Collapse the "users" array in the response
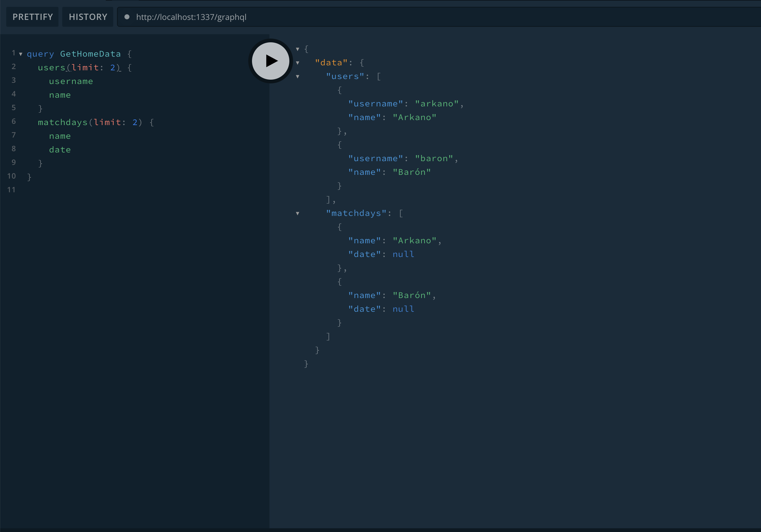761x532 pixels. (x=297, y=76)
